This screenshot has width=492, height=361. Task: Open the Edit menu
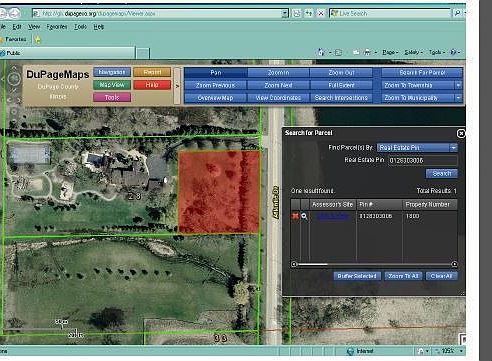click(x=17, y=27)
